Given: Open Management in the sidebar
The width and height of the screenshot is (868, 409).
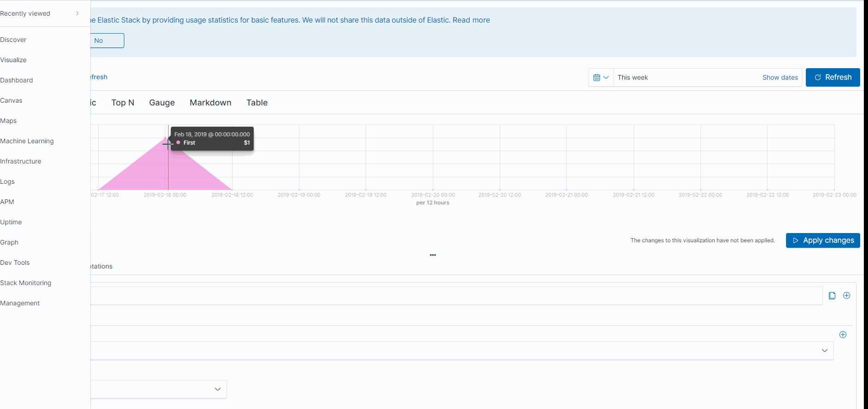Looking at the screenshot, I should pyautogui.click(x=20, y=303).
